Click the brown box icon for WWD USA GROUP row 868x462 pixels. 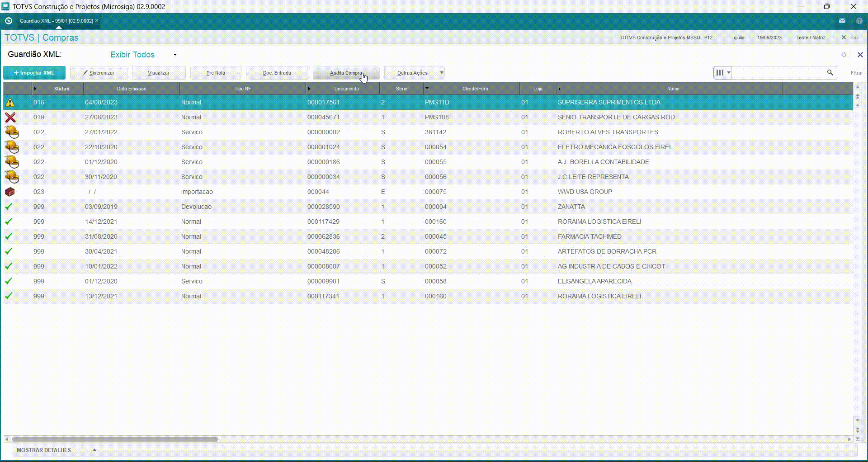point(10,192)
